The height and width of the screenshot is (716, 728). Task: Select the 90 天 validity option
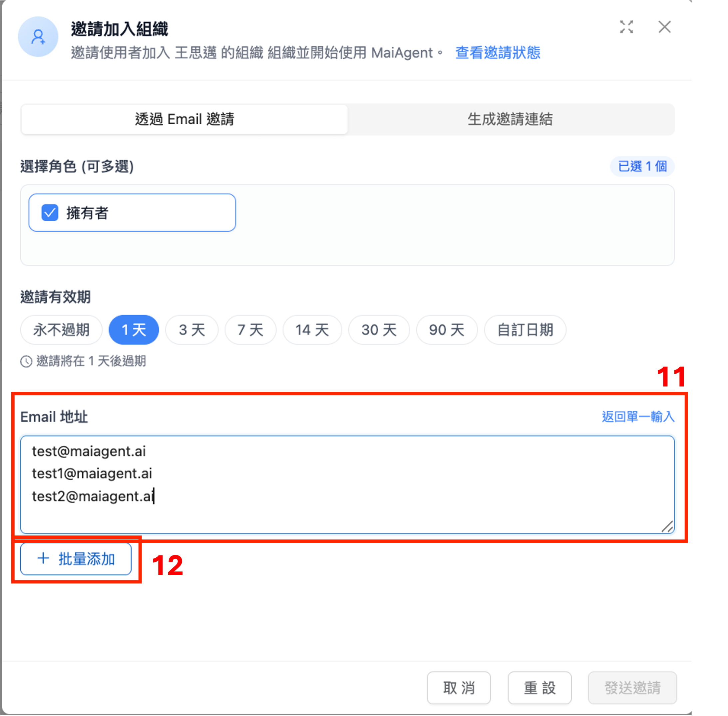[447, 330]
